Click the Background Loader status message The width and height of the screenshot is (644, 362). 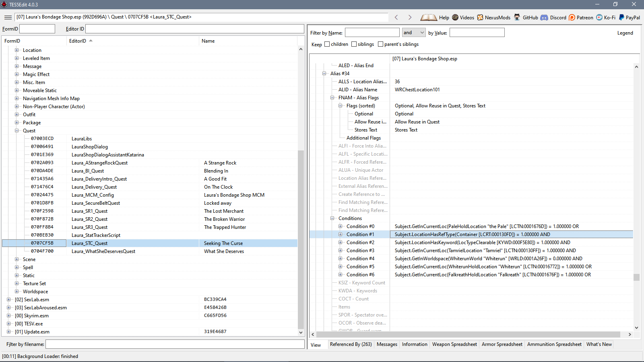pos(40,356)
